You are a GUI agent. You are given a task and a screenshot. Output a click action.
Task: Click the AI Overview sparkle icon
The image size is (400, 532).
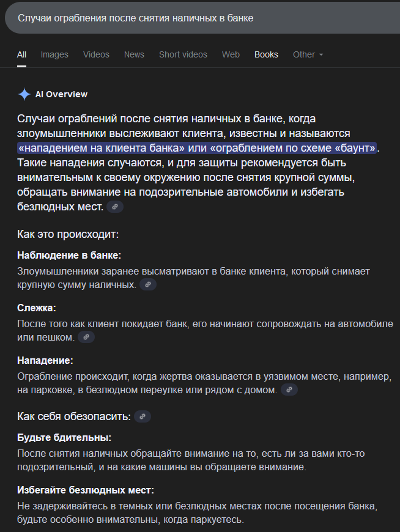coord(24,94)
